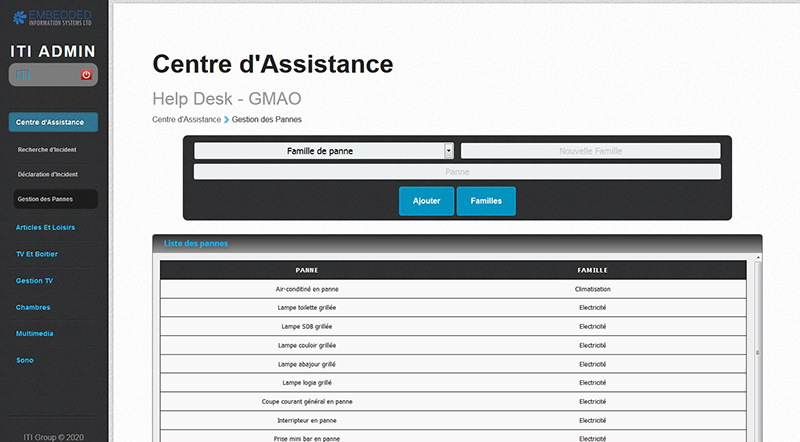Viewport: 800px width, 442px height.
Task: Click the blue breadcrumb arrow separator
Action: [227, 119]
